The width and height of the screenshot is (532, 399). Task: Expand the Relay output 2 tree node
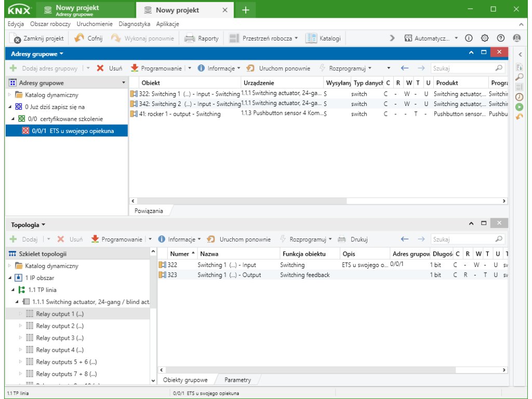pos(21,326)
